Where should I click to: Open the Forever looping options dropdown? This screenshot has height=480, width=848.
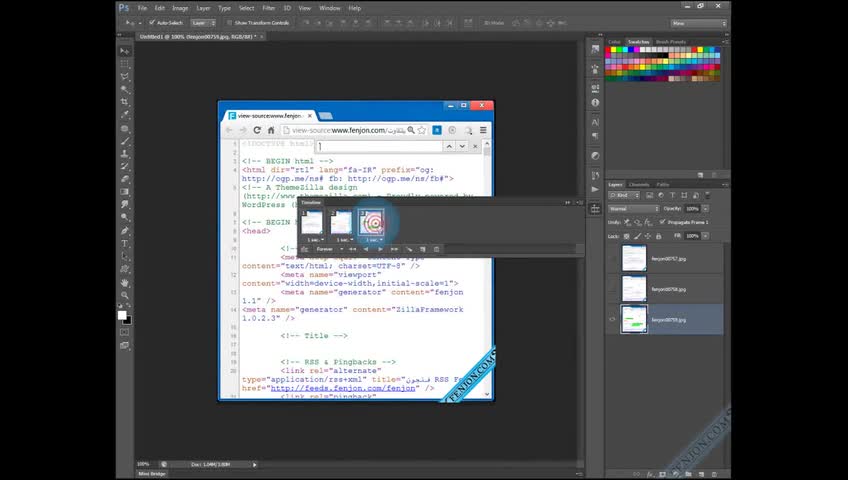[x=329, y=249]
